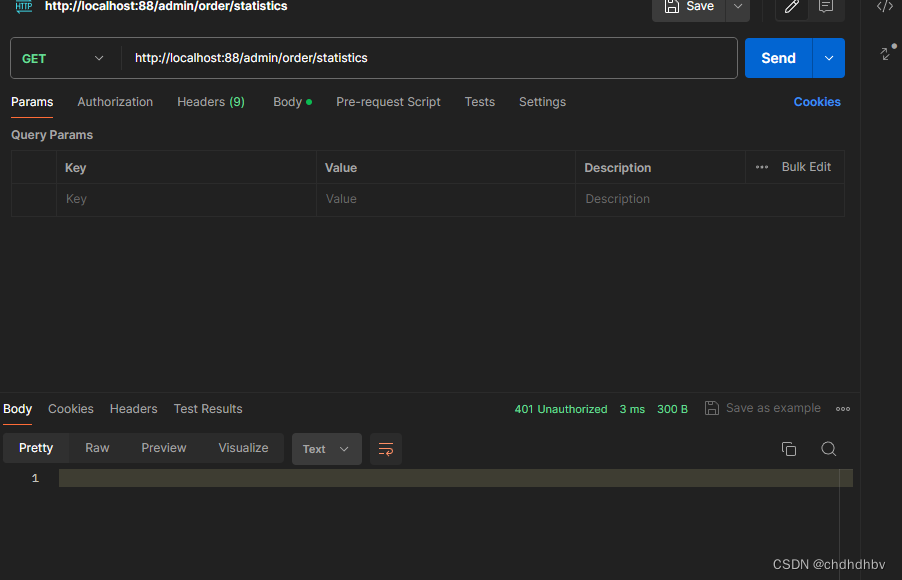Click the Query Params heading
Image resolution: width=902 pixels, height=580 pixels.
point(52,135)
